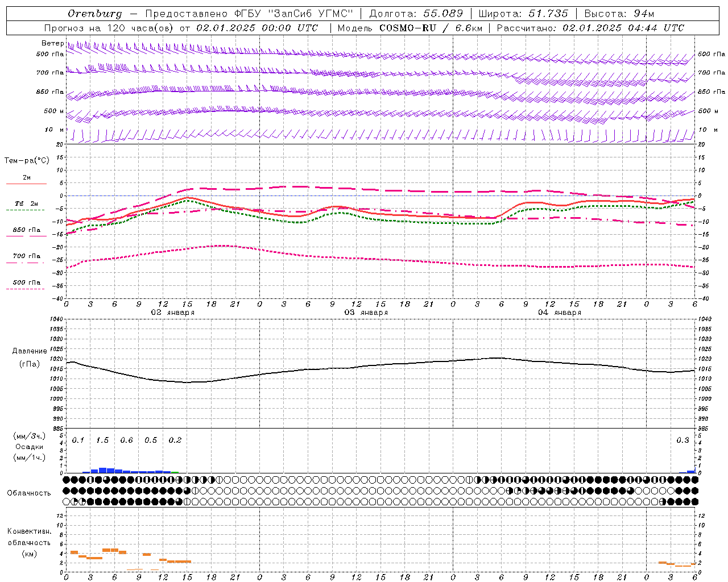Click the '04 января' date label

(559, 313)
